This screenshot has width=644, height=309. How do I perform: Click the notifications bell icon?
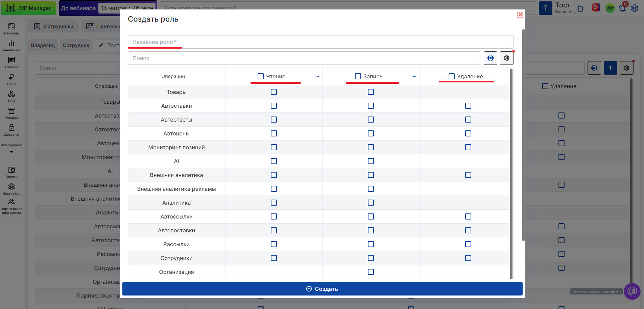tap(622, 8)
